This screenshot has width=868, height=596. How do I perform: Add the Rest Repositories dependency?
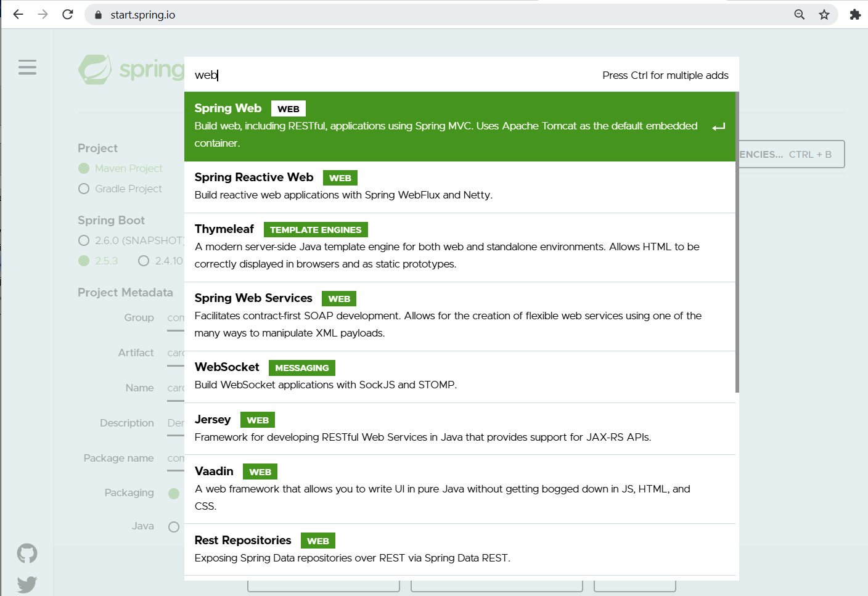pos(460,549)
